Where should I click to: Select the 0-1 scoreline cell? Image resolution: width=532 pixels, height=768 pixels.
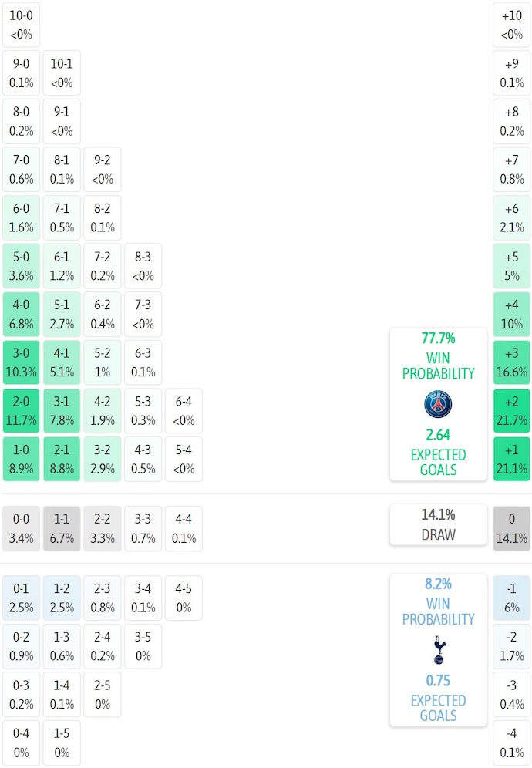(x=22, y=598)
